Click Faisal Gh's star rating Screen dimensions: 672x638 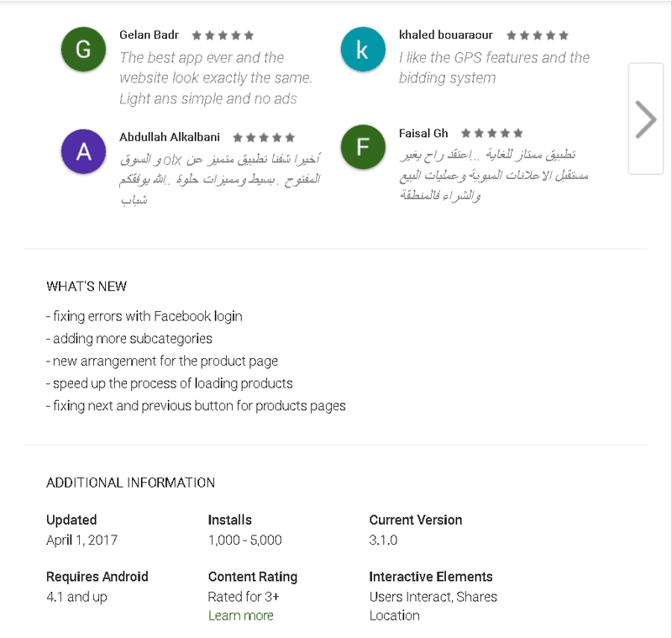coord(492,133)
